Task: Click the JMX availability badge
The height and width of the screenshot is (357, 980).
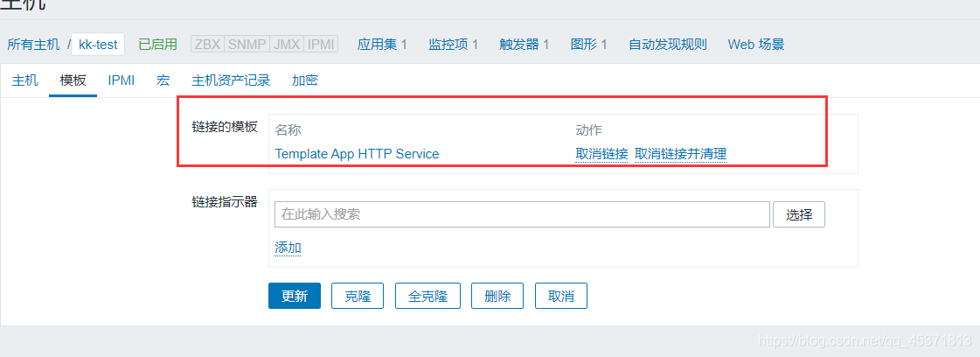Action: click(x=287, y=44)
